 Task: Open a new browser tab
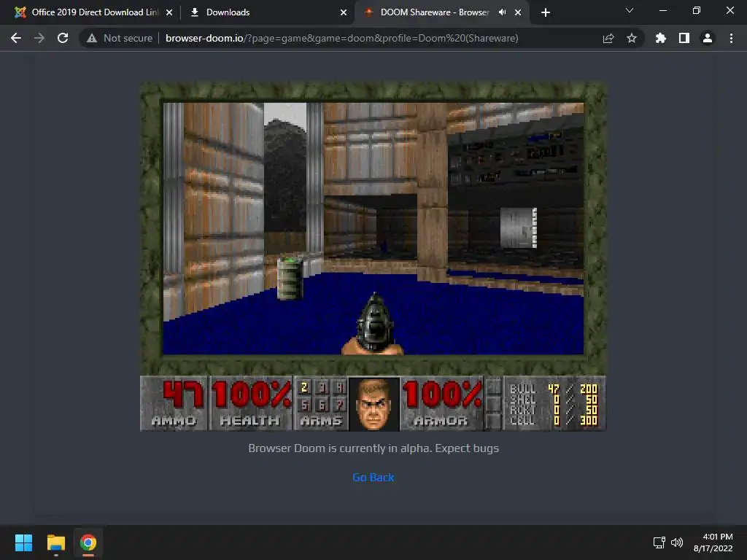click(x=546, y=12)
